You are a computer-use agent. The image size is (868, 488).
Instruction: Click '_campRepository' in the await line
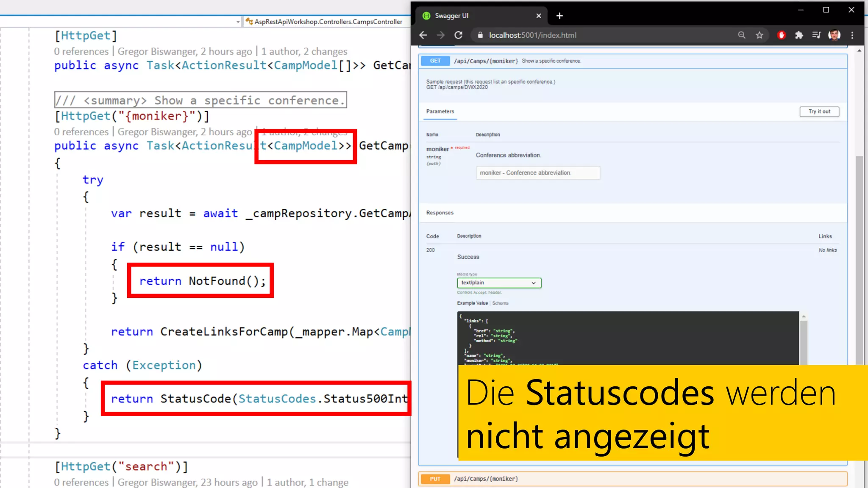(x=298, y=213)
